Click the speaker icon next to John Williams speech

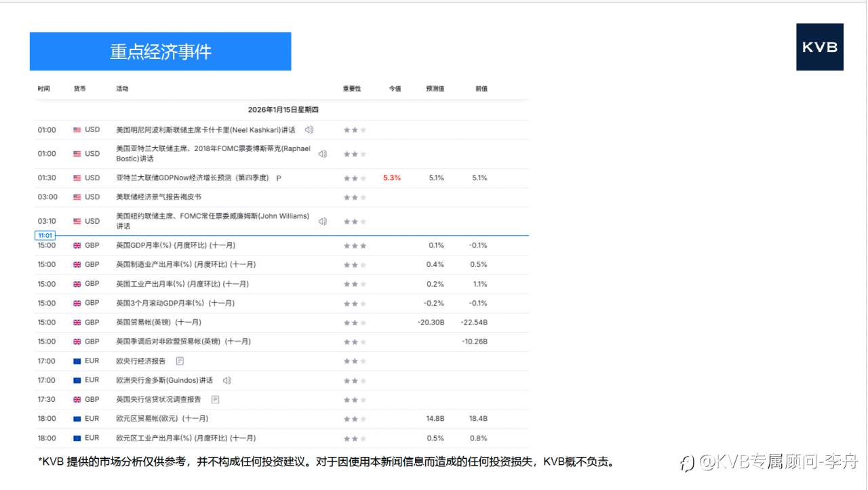321,221
